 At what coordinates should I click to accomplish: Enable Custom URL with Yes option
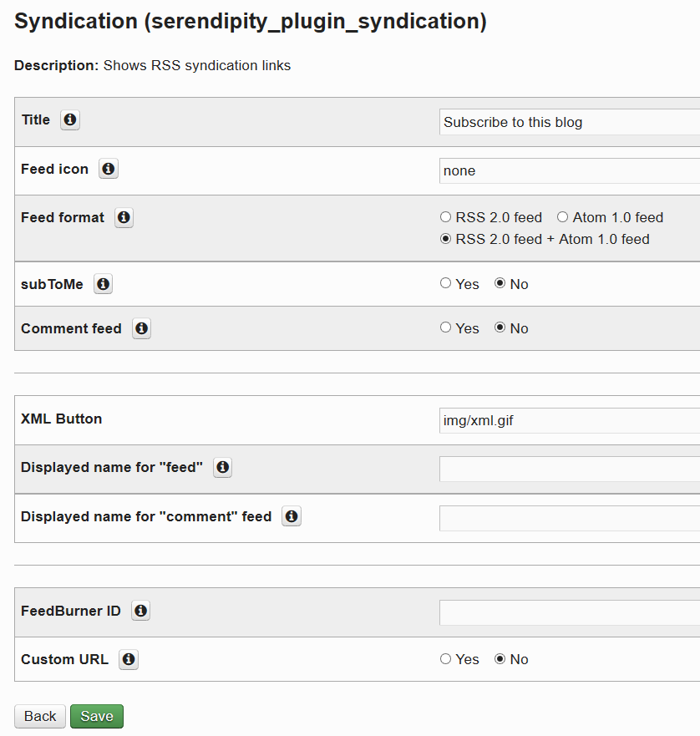click(x=445, y=658)
